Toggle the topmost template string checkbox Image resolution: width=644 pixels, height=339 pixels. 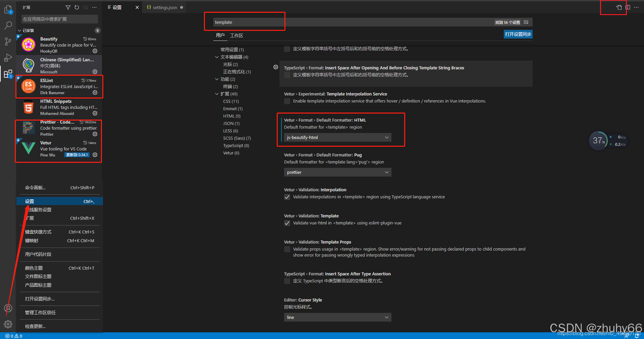click(x=287, y=49)
